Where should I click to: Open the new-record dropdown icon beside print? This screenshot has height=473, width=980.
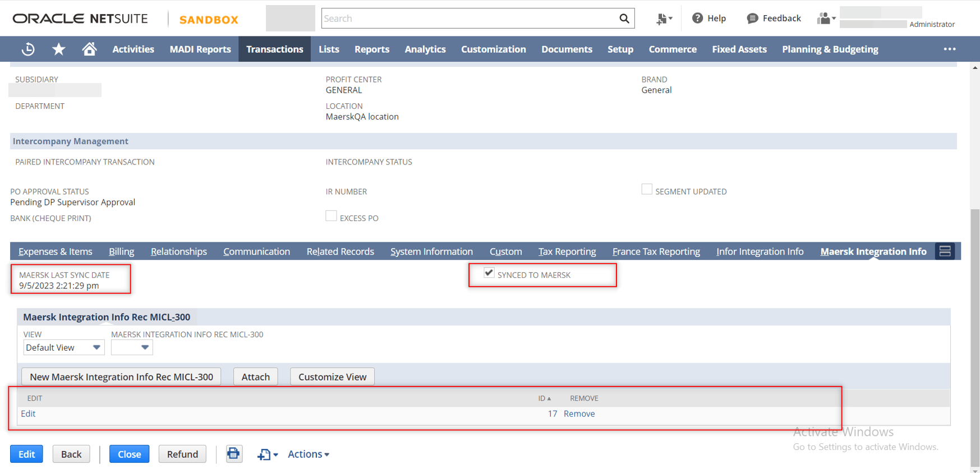(x=268, y=454)
